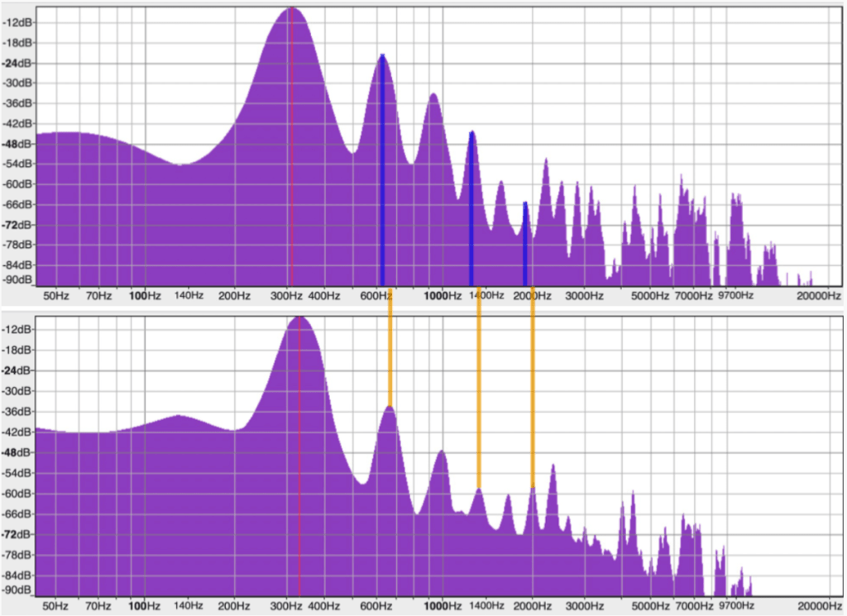Image resolution: width=847 pixels, height=616 pixels.
Task: Click the -48dB label on the top plot axis
Action: [x=17, y=144]
